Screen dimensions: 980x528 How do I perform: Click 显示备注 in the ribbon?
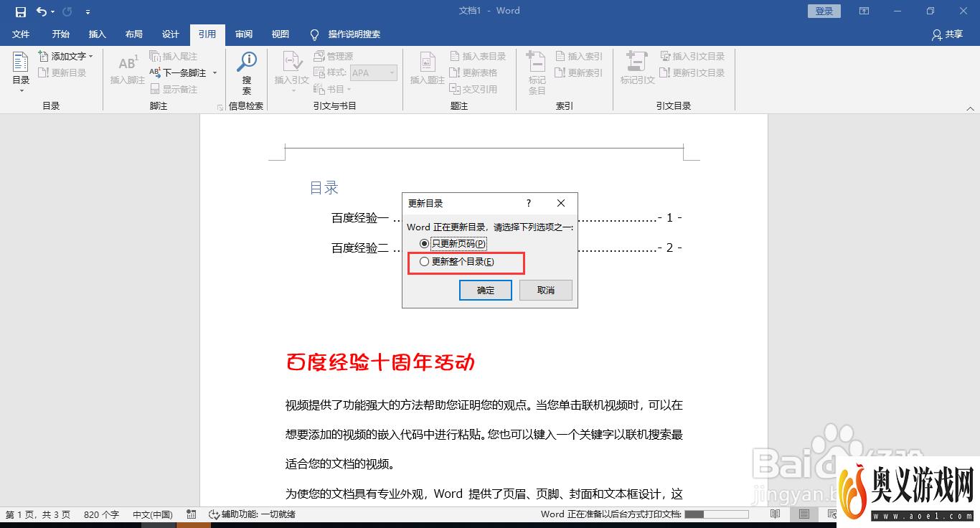[x=174, y=89]
